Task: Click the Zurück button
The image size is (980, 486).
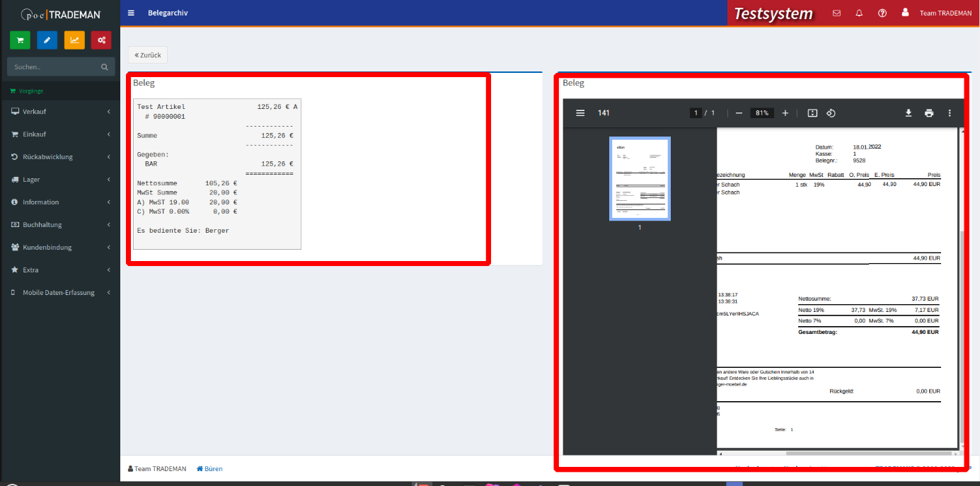Action: (148, 55)
